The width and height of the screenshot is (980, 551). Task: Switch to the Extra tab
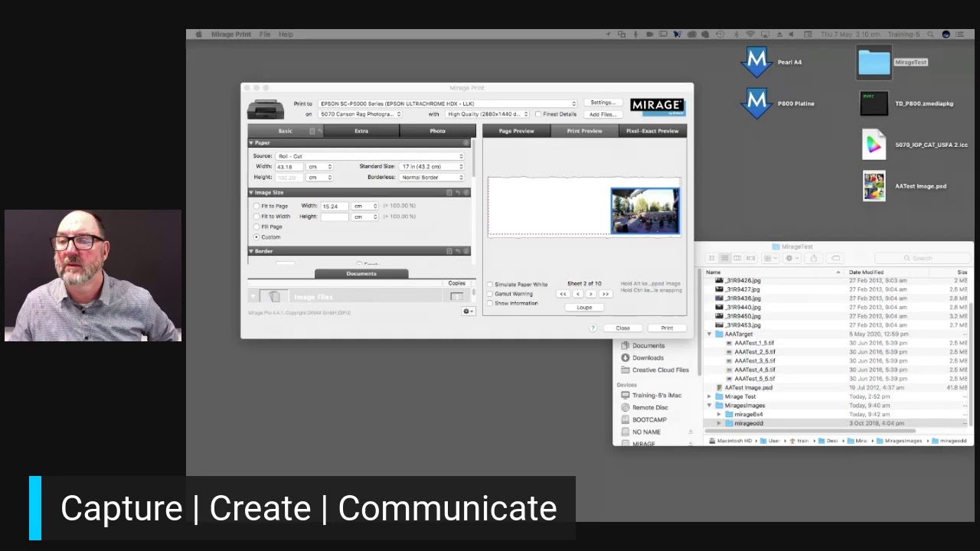click(x=361, y=131)
